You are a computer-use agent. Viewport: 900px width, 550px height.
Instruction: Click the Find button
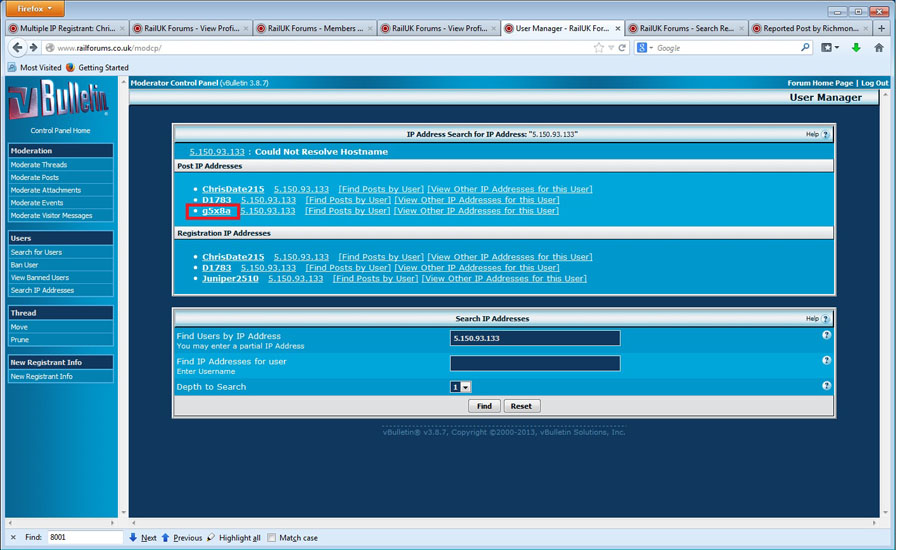pos(484,406)
